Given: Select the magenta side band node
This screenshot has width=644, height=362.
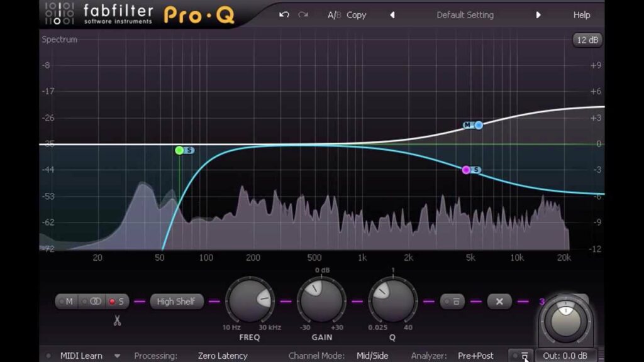Looking at the screenshot, I should tap(466, 170).
